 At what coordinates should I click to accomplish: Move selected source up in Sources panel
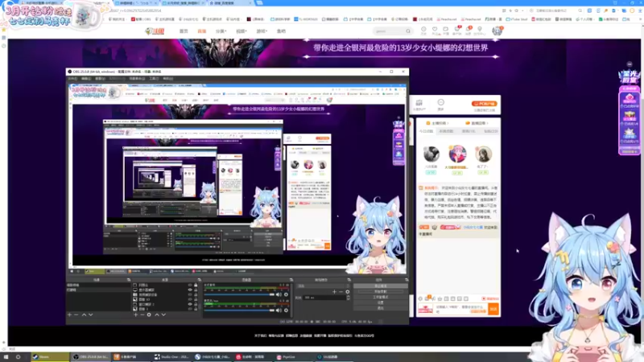tap(156, 315)
